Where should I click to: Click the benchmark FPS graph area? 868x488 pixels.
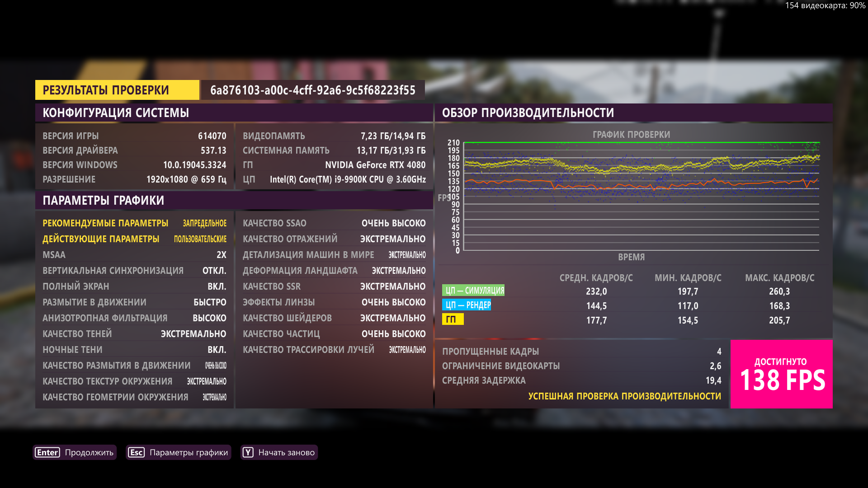642,196
